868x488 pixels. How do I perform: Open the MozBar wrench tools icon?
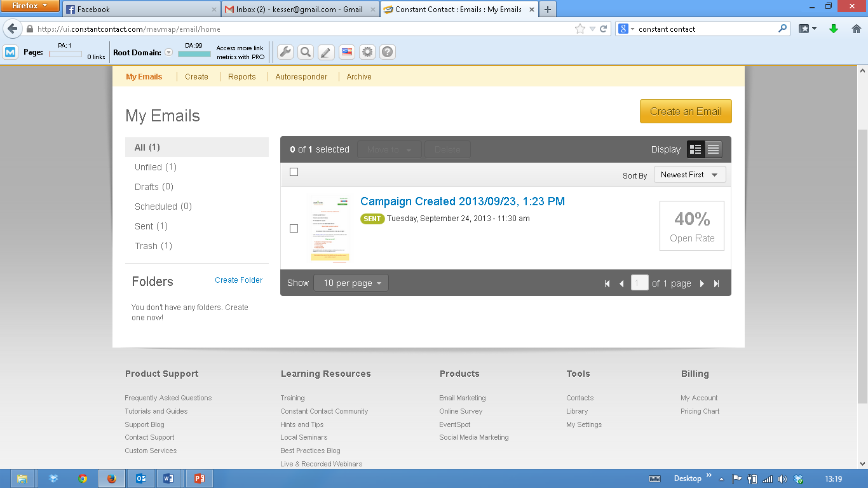click(285, 52)
